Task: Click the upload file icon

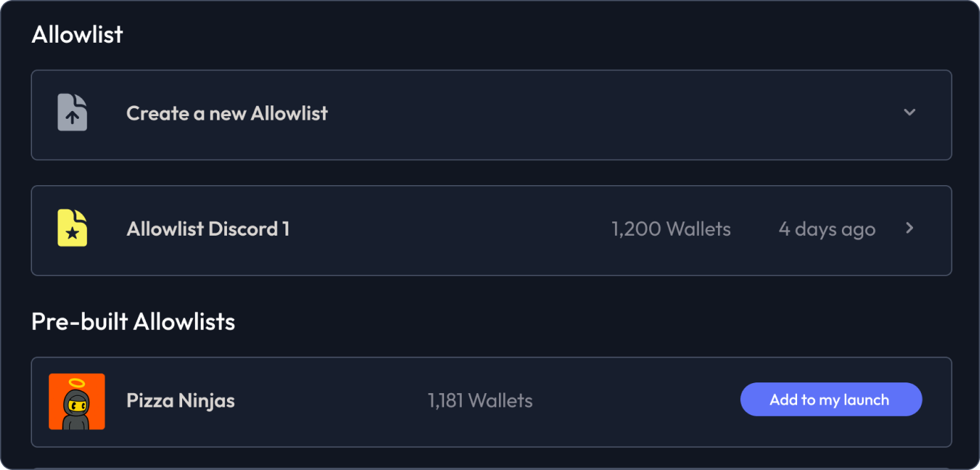Action: (x=73, y=113)
